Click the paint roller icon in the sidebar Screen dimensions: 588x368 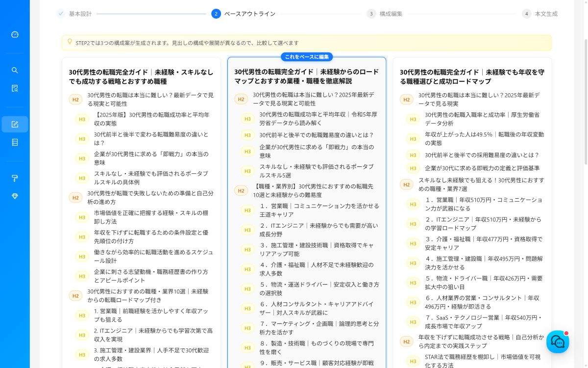[15, 178]
